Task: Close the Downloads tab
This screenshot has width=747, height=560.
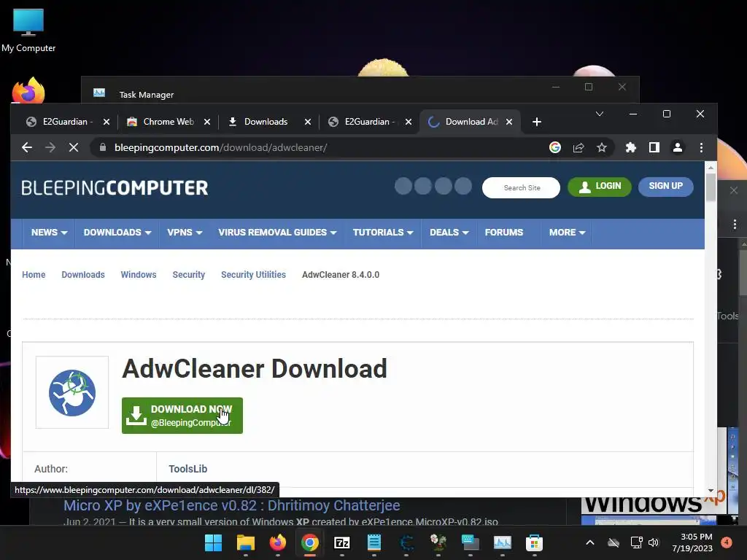Action: click(308, 122)
